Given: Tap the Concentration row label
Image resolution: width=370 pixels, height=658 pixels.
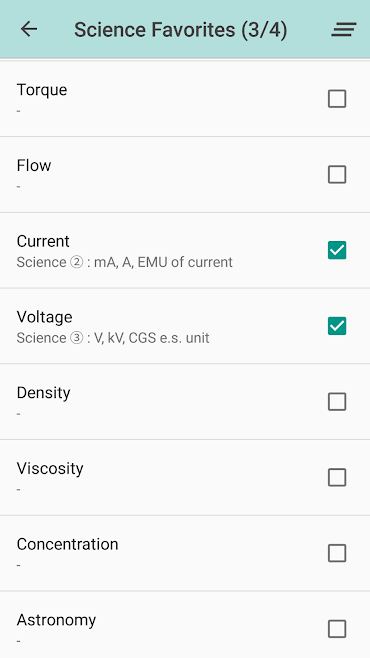Looking at the screenshot, I should [x=68, y=544].
